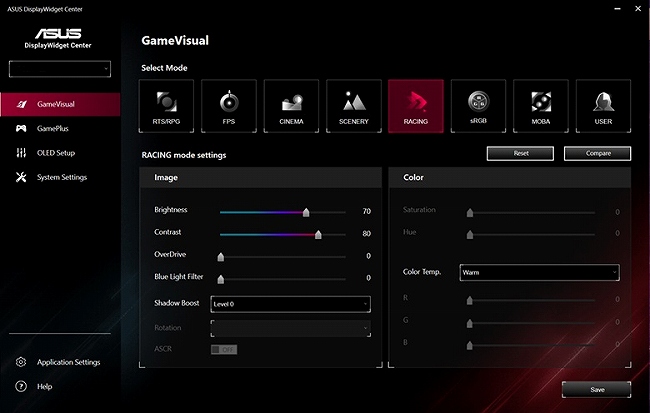This screenshot has height=413, width=650.
Task: Open System Settings in the sidebar
Action: tap(62, 177)
